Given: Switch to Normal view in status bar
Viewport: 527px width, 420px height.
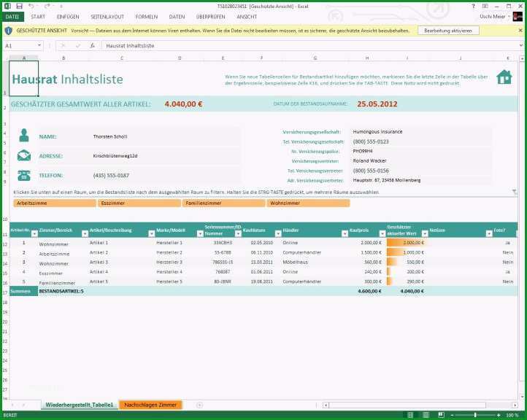Looking at the screenshot, I should pos(410,415).
